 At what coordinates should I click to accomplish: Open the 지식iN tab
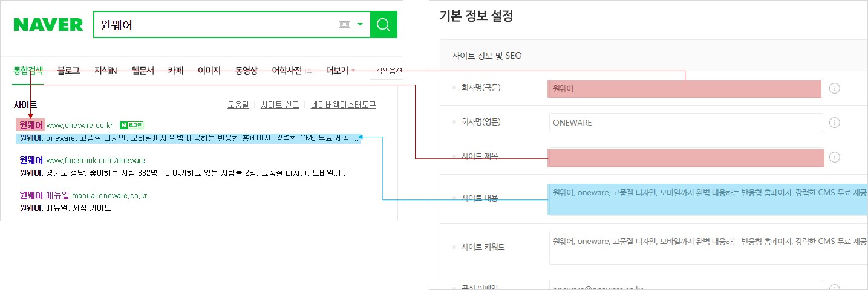pos(106,71)
